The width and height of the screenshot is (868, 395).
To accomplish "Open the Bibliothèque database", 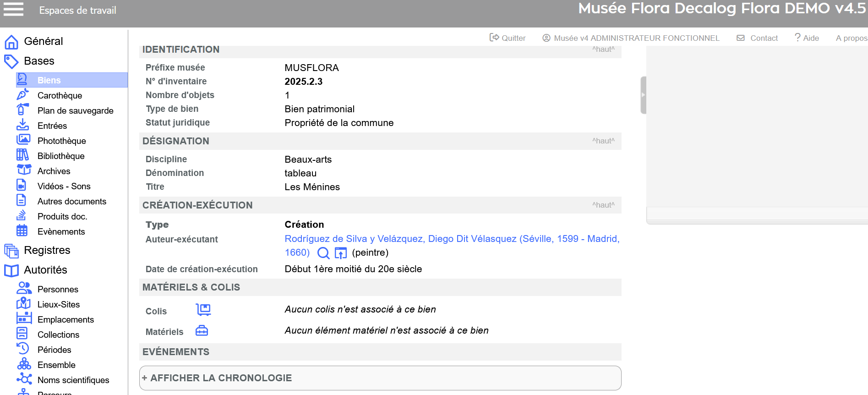I will coord(61,156).
